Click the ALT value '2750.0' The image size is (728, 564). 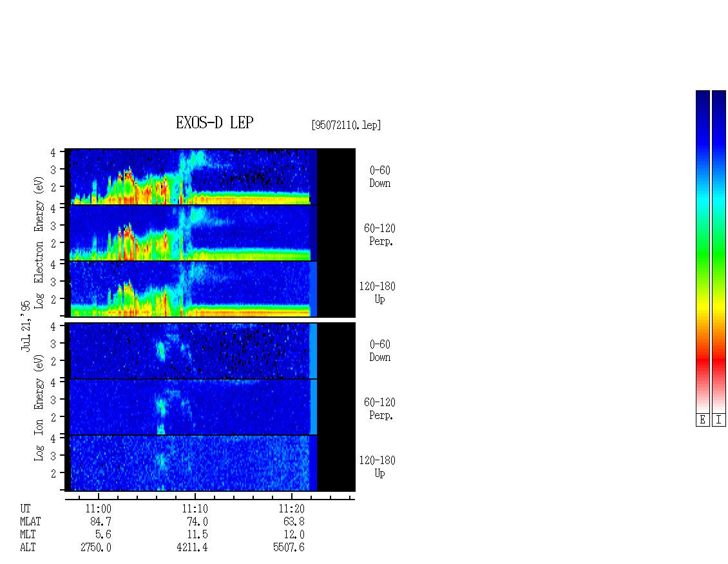[x=96, y=547]
